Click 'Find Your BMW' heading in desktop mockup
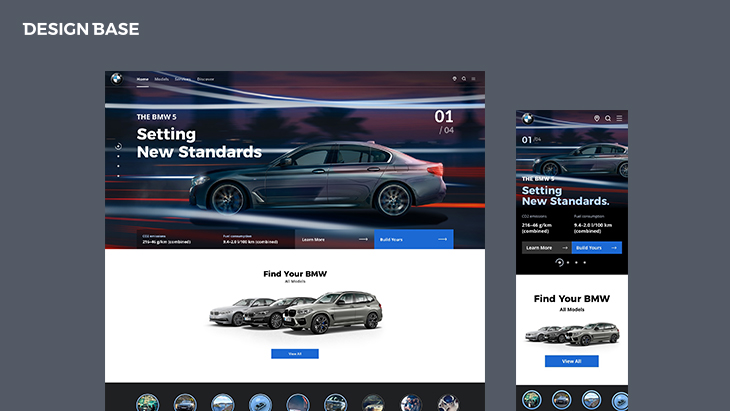The image size is (730, 411). coord(295,274)
